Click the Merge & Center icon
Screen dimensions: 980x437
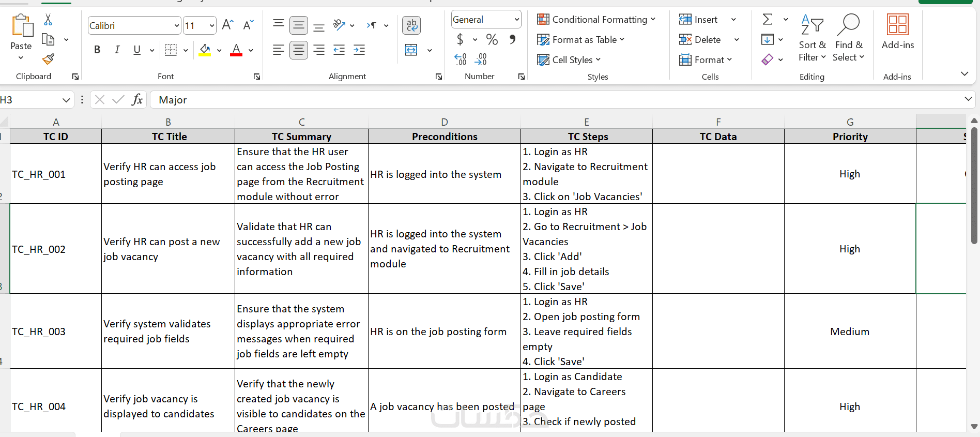pyautogui.click(x=411, y=50)
